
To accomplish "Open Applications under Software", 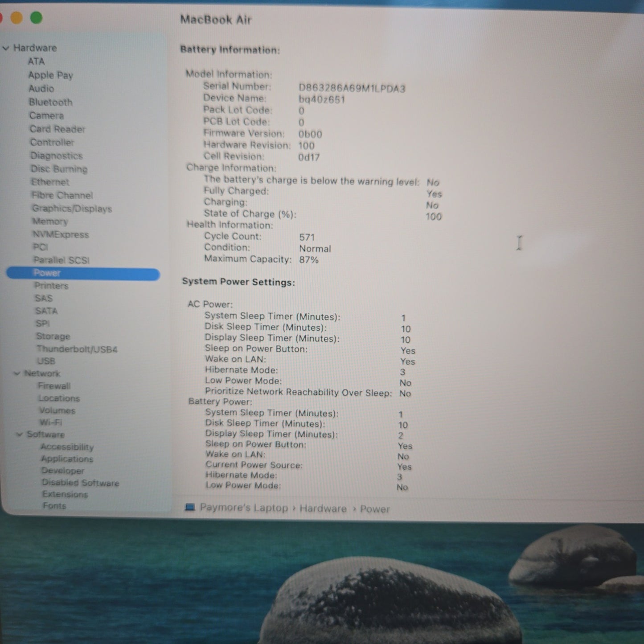I will click(67, 459).
